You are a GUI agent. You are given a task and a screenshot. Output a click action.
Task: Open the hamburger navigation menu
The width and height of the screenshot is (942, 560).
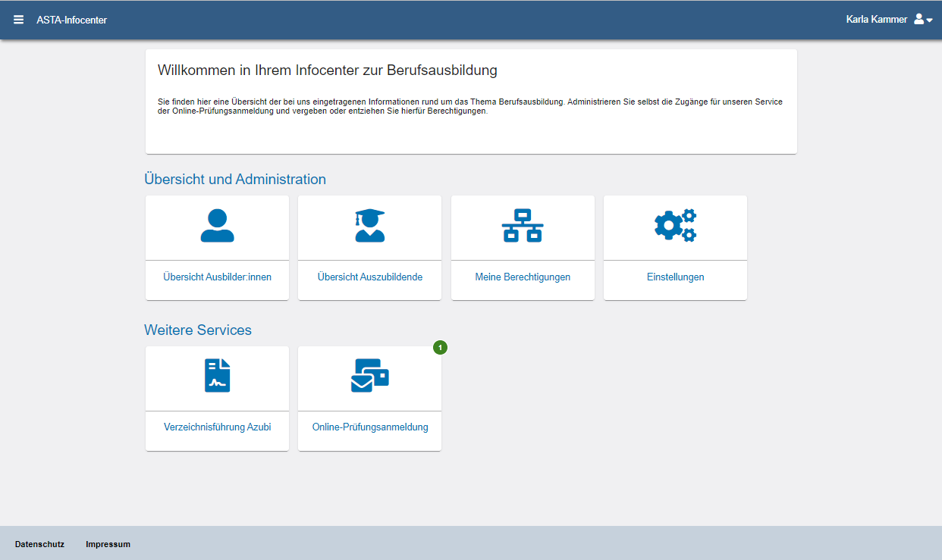(19, 20)
